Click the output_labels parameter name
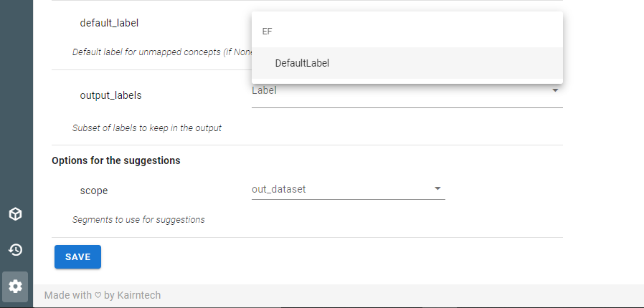The width and height of the screenshot is (644, 308). click(111, 95)
